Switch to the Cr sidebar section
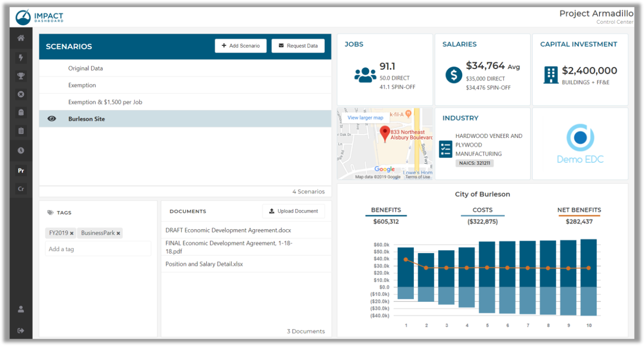Screen dimensions: 644x346 pos(21,188)
